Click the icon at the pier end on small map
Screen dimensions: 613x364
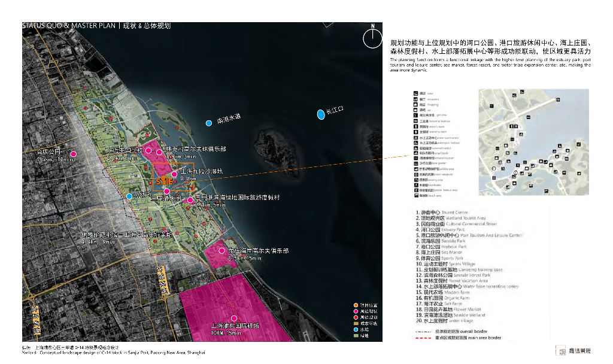pos(558,100)
